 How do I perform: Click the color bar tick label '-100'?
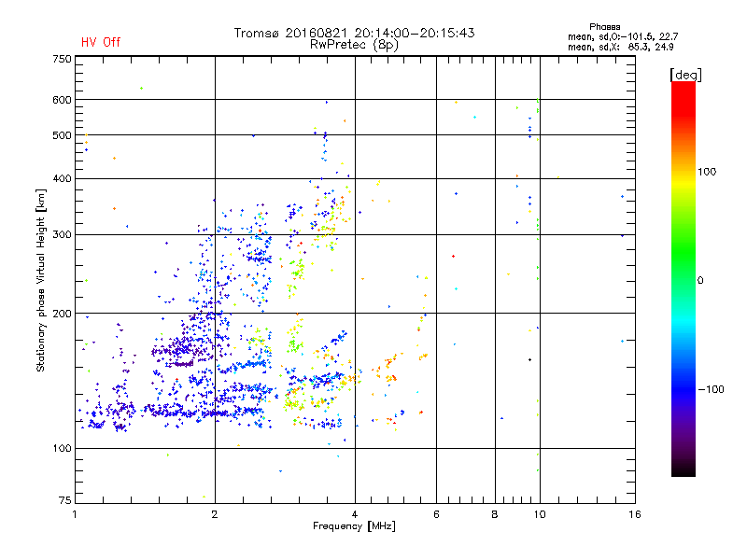[x=711, y=389]
